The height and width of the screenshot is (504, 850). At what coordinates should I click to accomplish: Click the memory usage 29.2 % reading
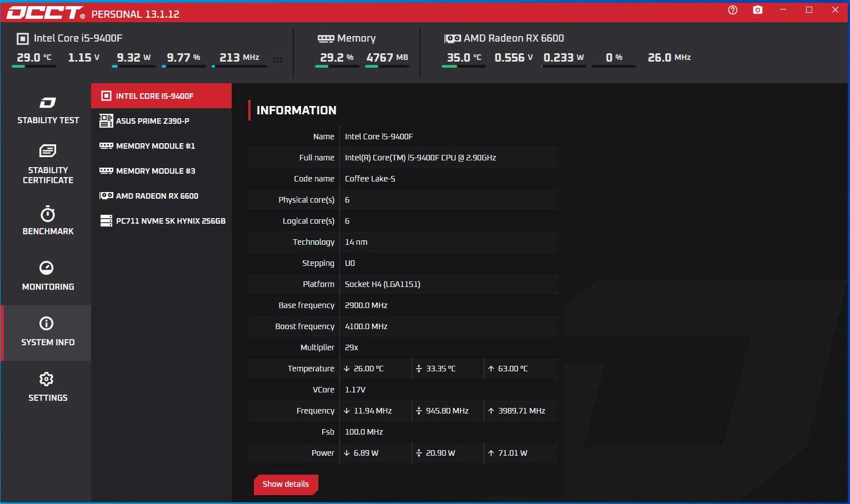tap(337, 58)
